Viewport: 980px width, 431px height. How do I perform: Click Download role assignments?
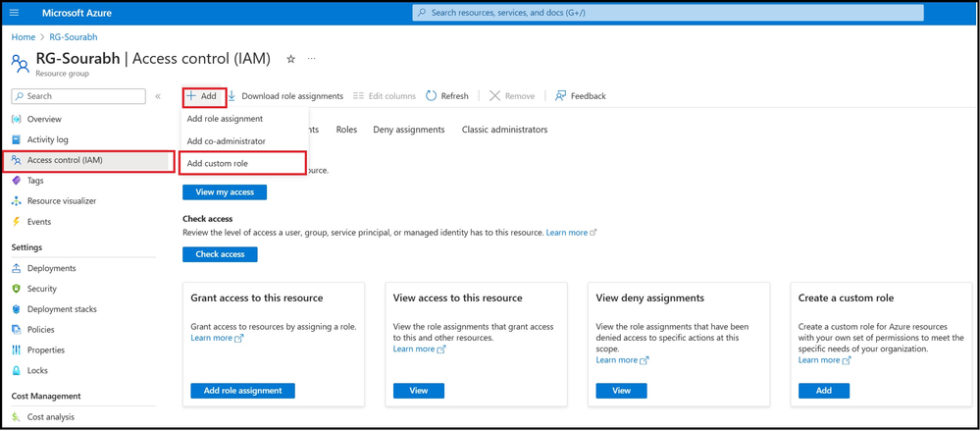pos(285,95)
